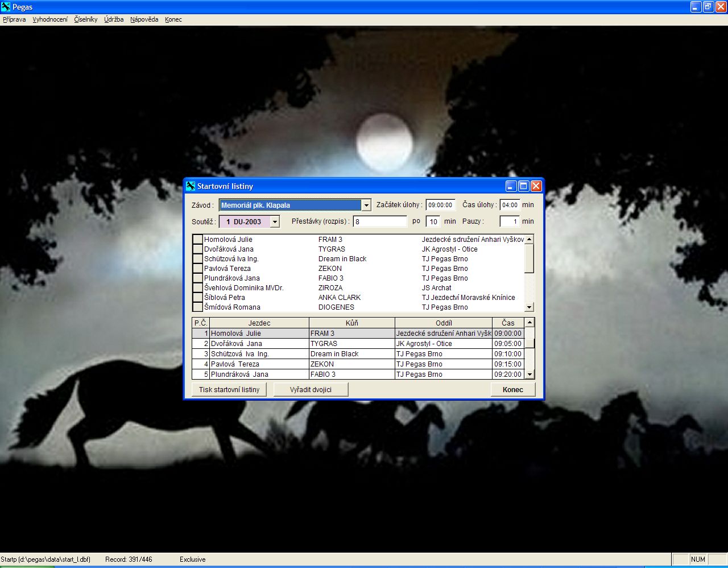This screenshot has height=568, width=728.
Task: Tick the checkbox beside Homolová Julie
Action: 197,240
